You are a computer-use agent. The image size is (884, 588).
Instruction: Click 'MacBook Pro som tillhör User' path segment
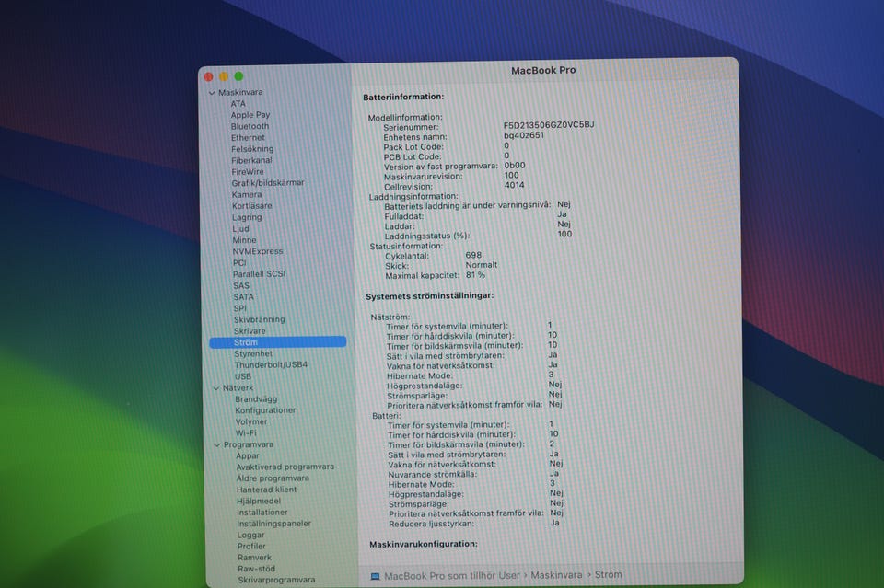coord(452,576)
